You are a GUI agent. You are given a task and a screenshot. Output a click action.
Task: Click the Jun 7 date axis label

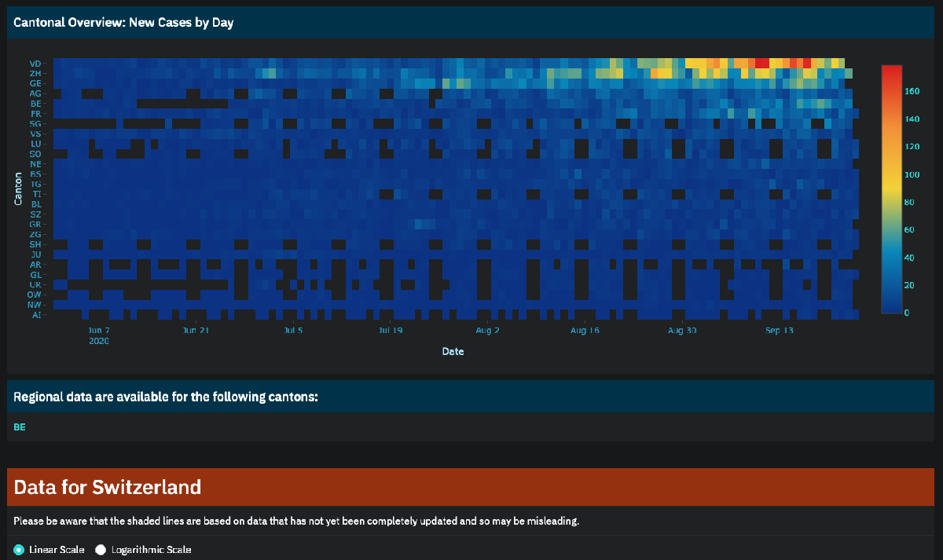pyautogui.click(x=99, y=330)
